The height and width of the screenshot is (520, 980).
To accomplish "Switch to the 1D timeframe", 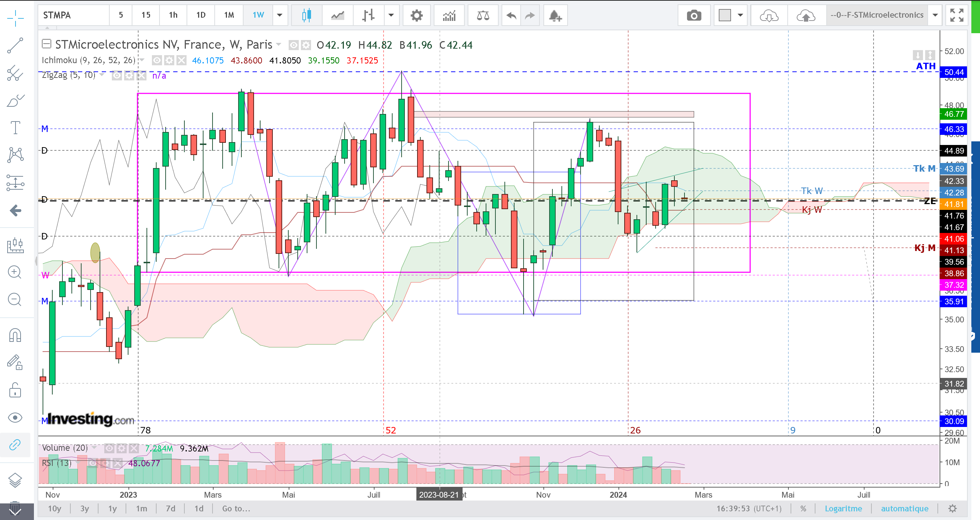I will tap(201, 15).
